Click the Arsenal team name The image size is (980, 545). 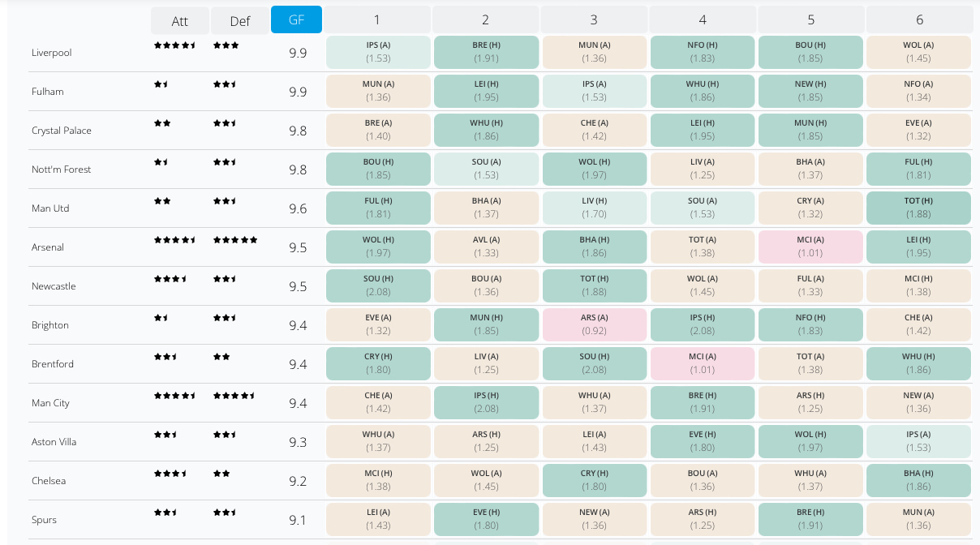48,247
